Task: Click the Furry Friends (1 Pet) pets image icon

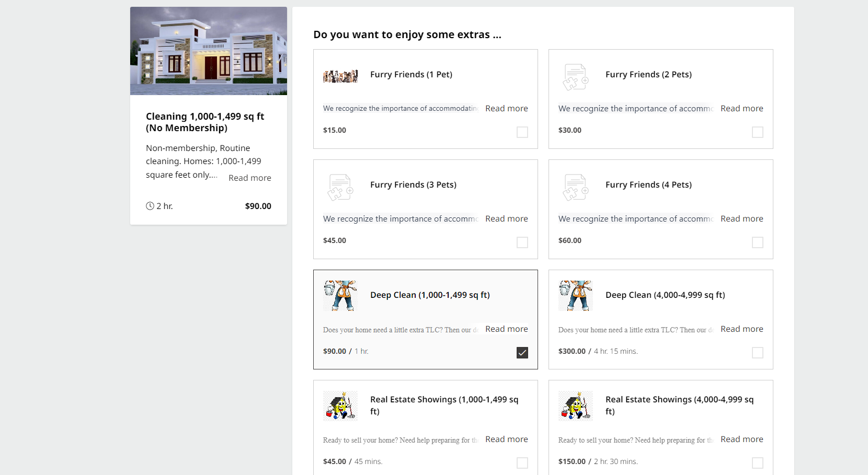Action: (340, 75)
